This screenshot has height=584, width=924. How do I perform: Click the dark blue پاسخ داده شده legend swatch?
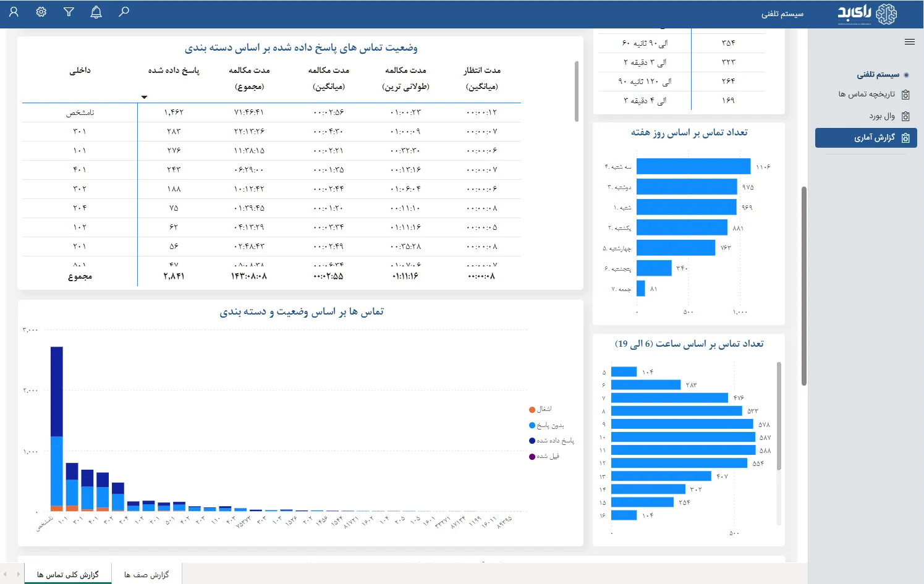(532, 441)
